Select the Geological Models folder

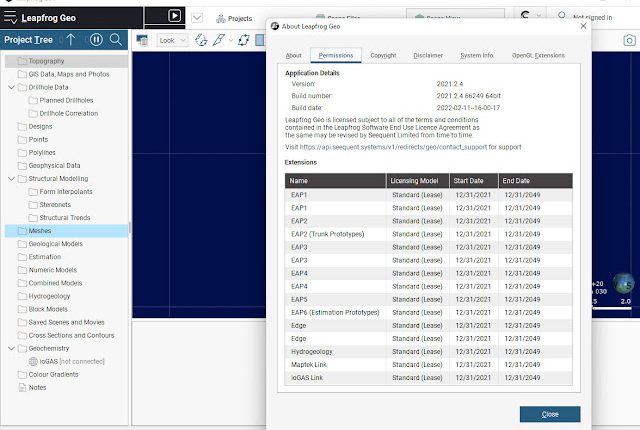50,244
